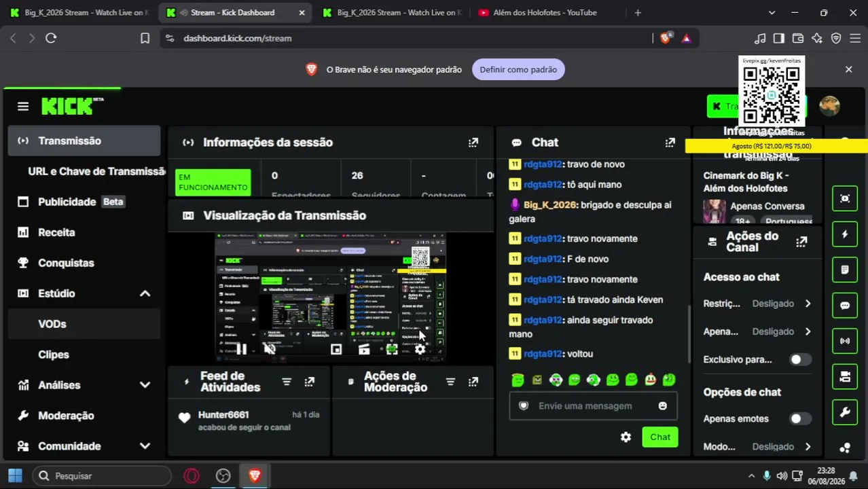Click the clip icon in stream preview
Viewport: 868px width, 489px height.
click(364, 349)
